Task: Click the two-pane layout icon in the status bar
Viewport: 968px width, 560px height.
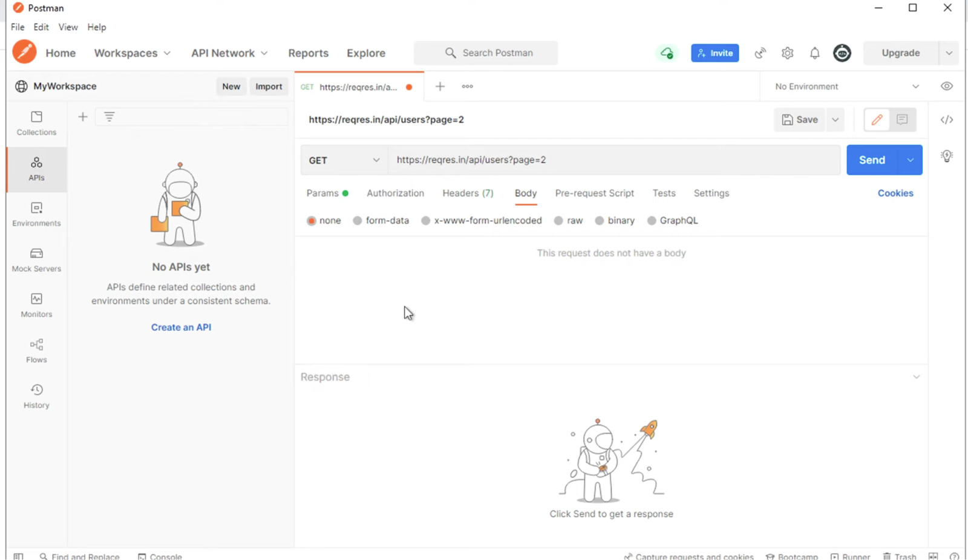Action: click(x=933, y=556)
